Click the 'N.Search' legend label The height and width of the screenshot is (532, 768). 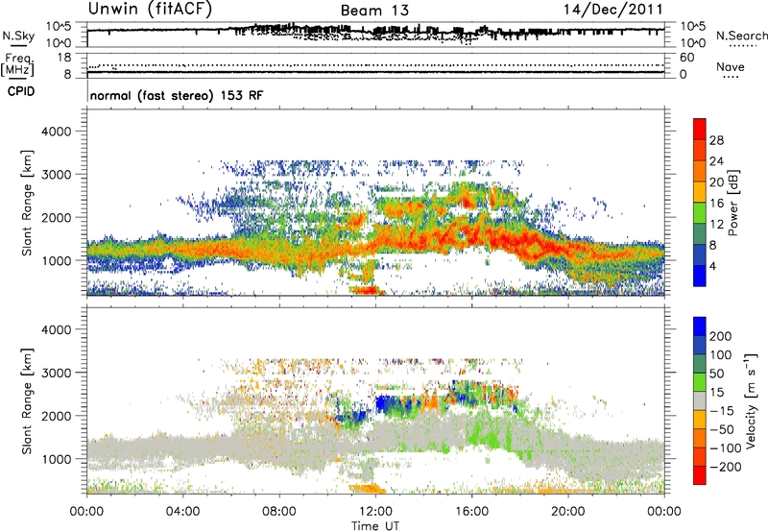tap(741, 36)
